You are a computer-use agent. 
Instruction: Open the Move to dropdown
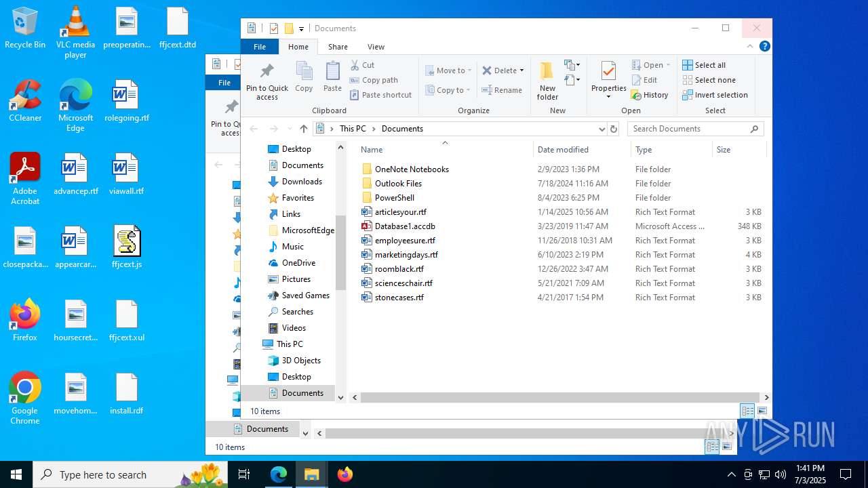(448, 70)
